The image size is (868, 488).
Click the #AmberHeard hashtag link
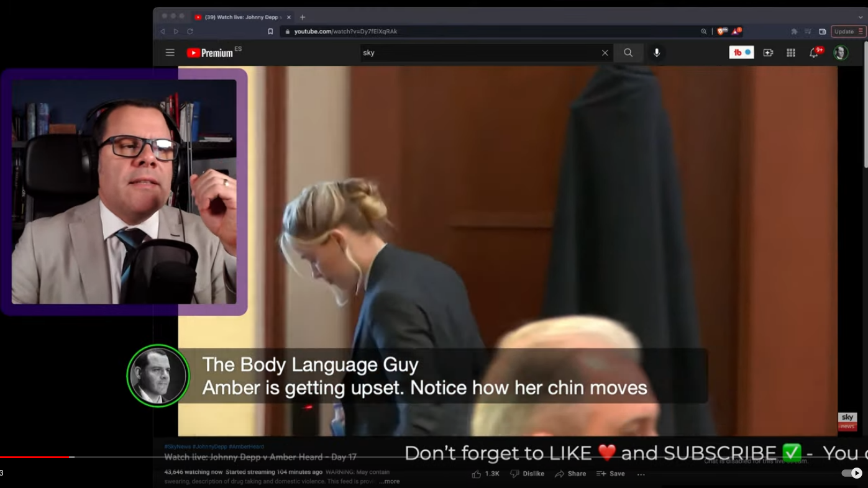pos(246,446)
